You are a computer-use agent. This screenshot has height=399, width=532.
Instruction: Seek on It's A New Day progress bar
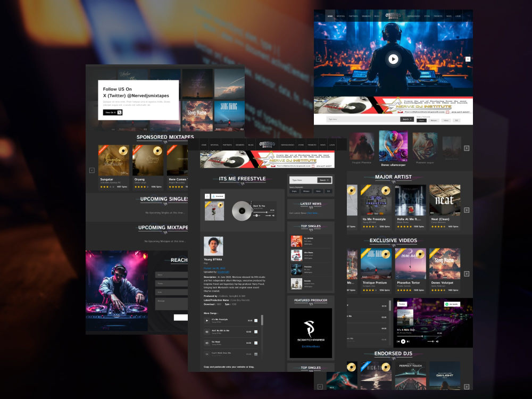pyautogui.click(x=419, y=336)
